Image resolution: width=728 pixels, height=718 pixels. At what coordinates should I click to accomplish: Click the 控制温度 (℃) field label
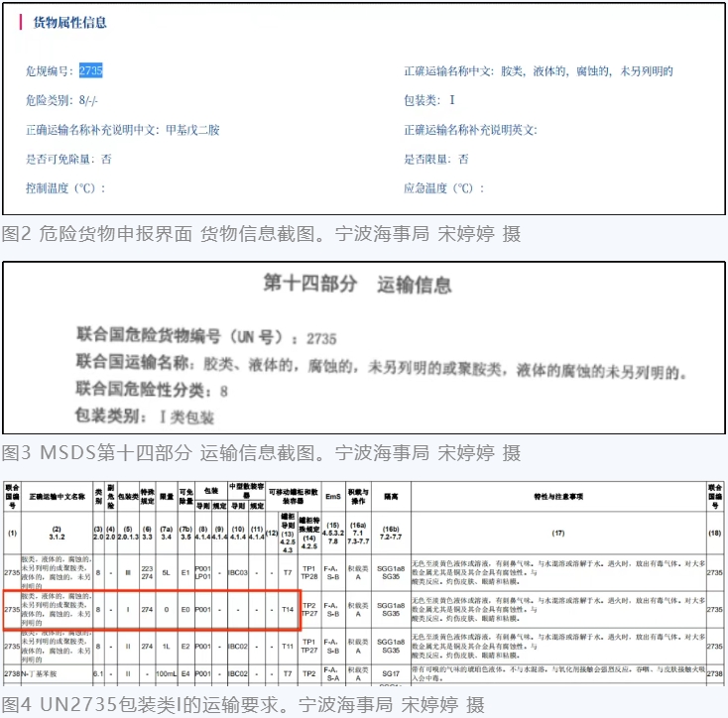[x=64, y=187]
